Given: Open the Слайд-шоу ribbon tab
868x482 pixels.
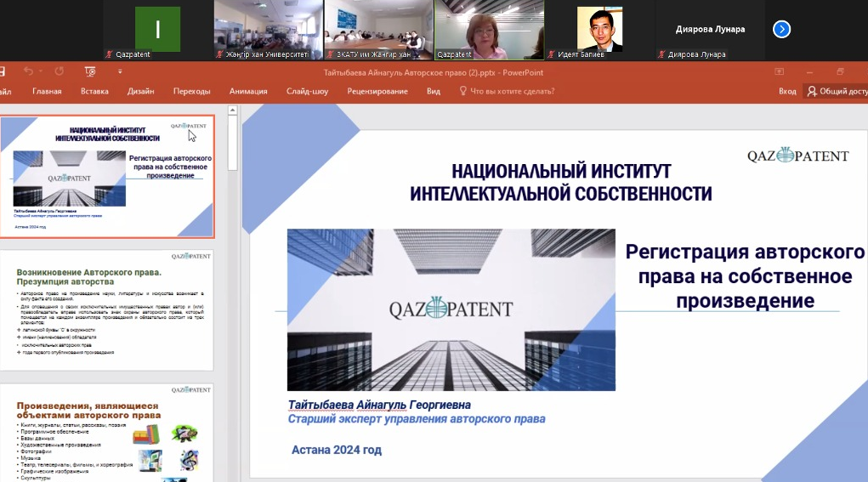Looking at the screenshot, I should point(307,91).
